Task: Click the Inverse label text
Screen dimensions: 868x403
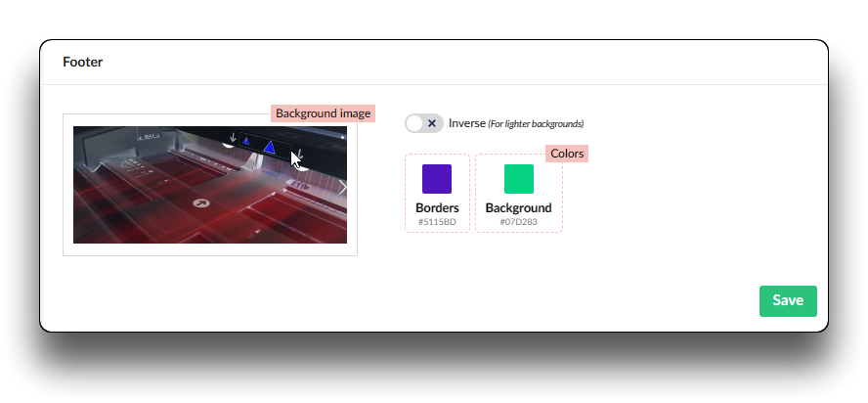Action: [x=466, y=123]
